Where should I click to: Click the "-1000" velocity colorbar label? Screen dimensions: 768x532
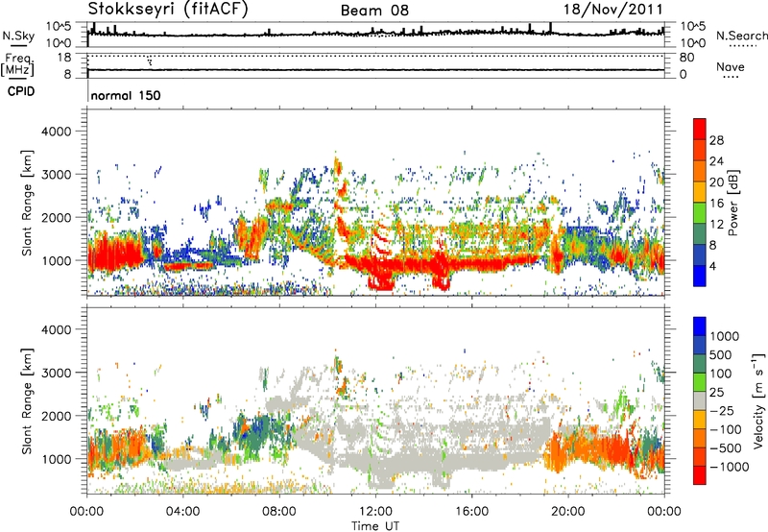[x=729, y=467]
